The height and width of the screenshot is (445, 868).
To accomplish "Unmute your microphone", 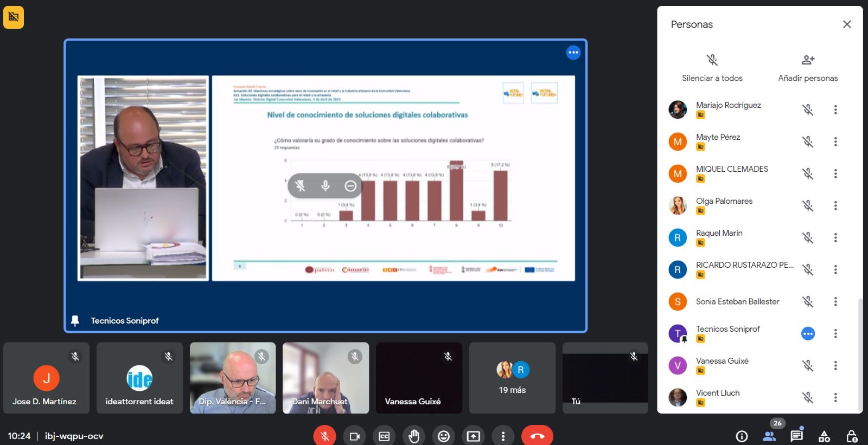I will (324, 436).
